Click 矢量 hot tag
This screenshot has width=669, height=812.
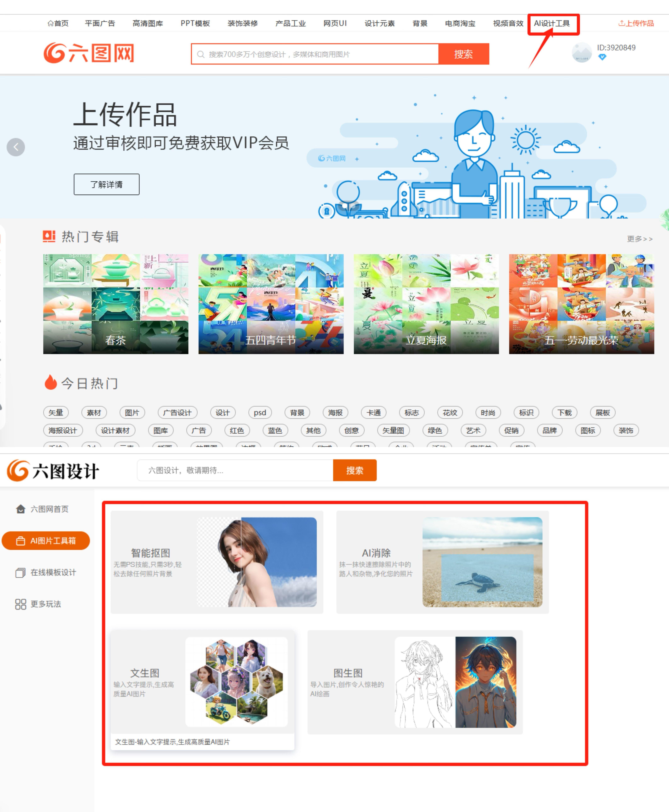[56, 413]
